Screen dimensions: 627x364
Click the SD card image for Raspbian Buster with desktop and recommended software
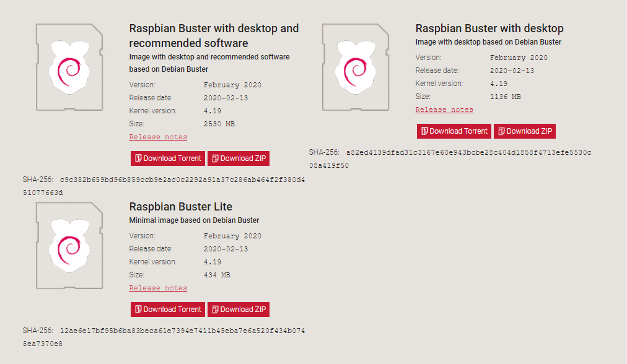[69, 67]
